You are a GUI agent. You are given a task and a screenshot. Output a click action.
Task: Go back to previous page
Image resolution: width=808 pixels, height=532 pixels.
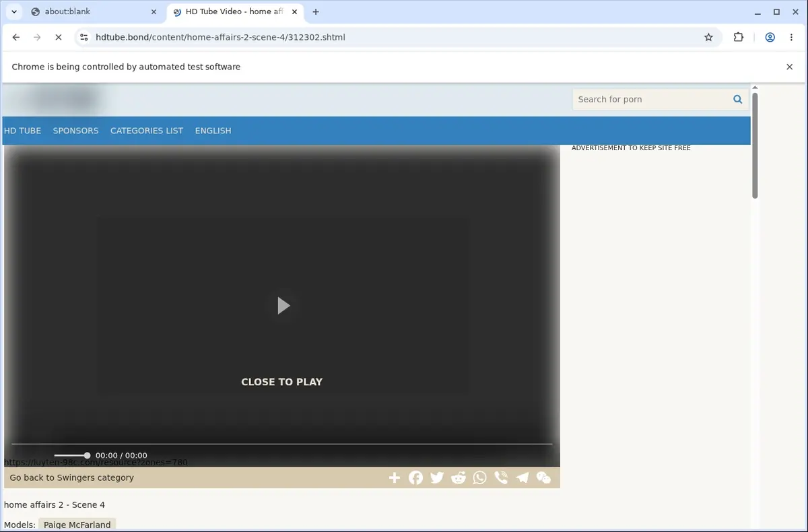coord(16,37)
